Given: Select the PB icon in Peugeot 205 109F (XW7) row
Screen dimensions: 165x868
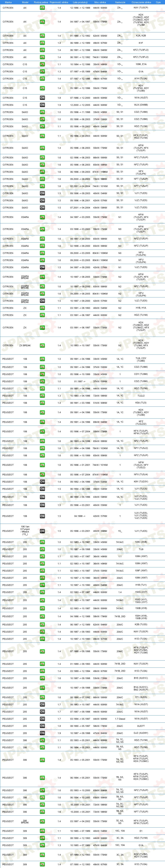Looking at the screenshot, I should (x=42, y=571).
